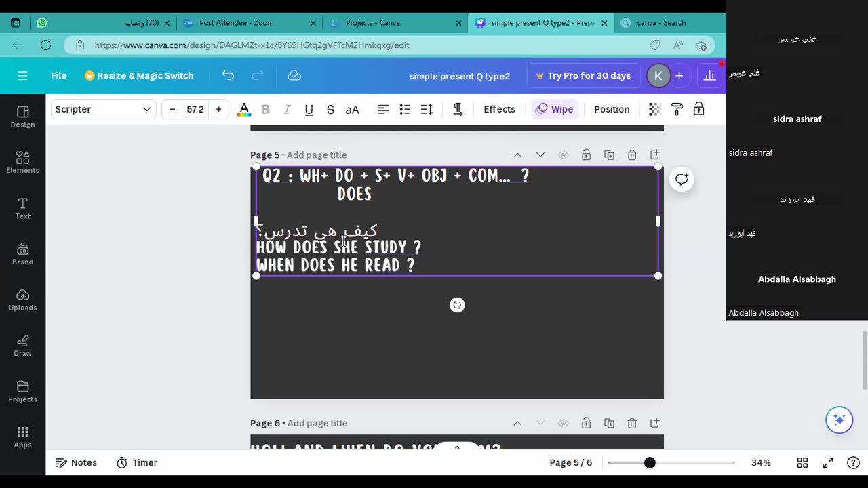Toggle italic formatting
The width and height of the screenshot is (868, 488).
pos(287,109)
